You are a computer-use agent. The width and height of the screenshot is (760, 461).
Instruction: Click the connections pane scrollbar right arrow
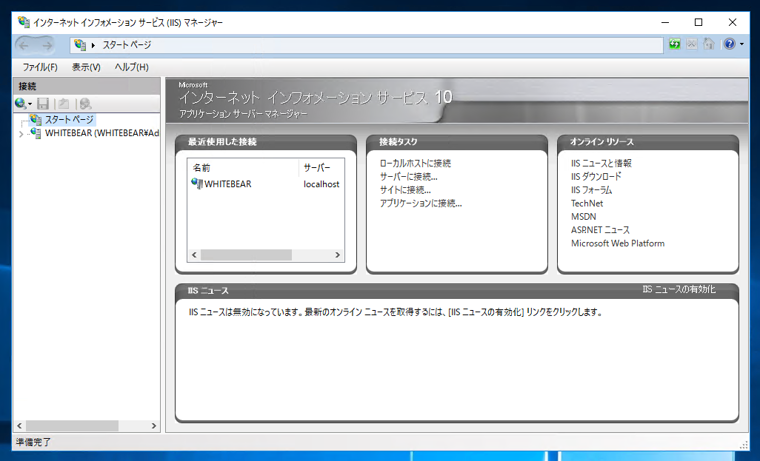click(154, 426)
